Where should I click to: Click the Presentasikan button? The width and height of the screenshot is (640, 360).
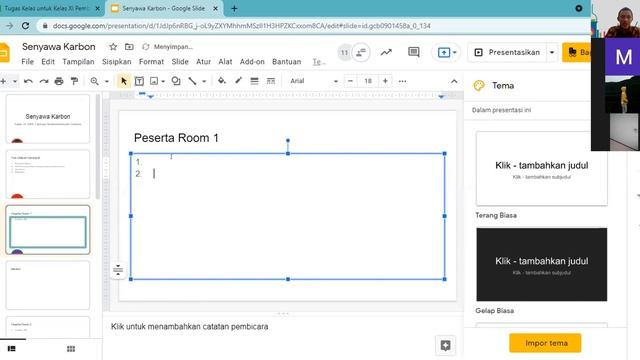click(507, 52)
